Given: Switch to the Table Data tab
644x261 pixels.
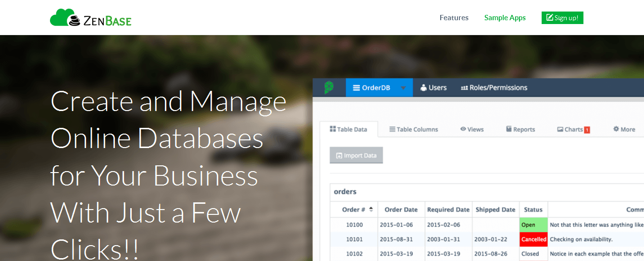Looking at the screenshot, I should pyautogui.click(x=348, y=129).
